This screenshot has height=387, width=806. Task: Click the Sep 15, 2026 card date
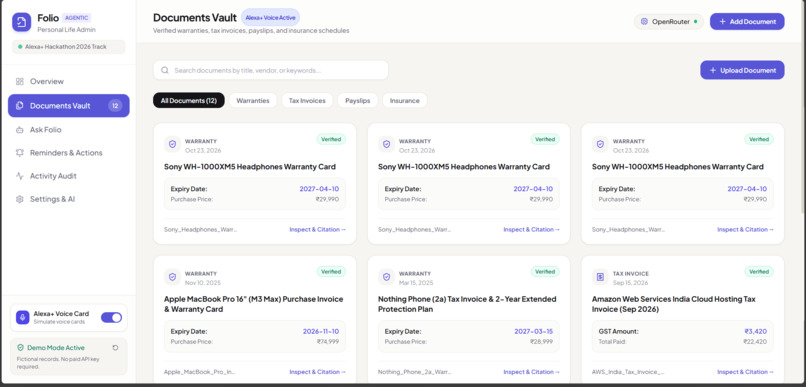pyautogui.click(x=630, y=283)
